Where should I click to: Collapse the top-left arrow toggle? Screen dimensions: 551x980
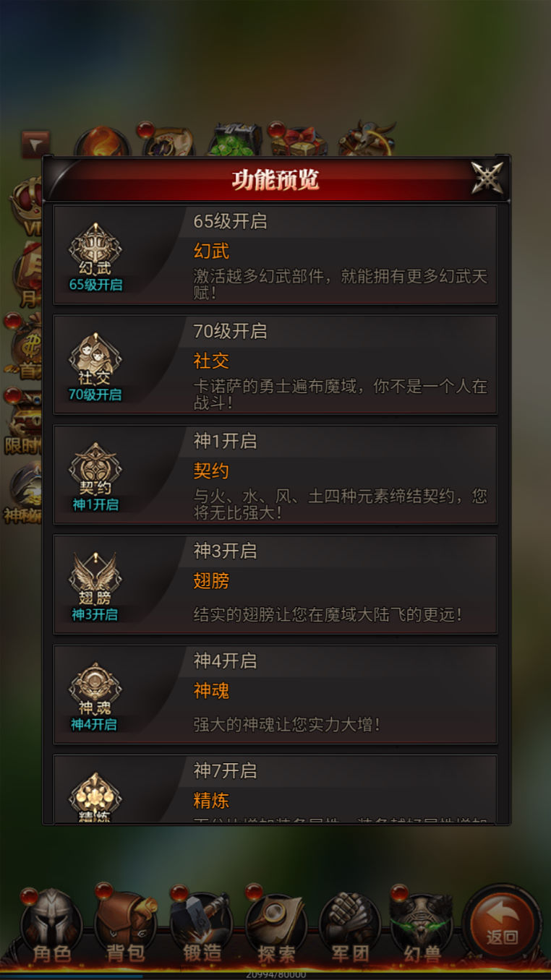pyautogui.click(x=35, y=144)
